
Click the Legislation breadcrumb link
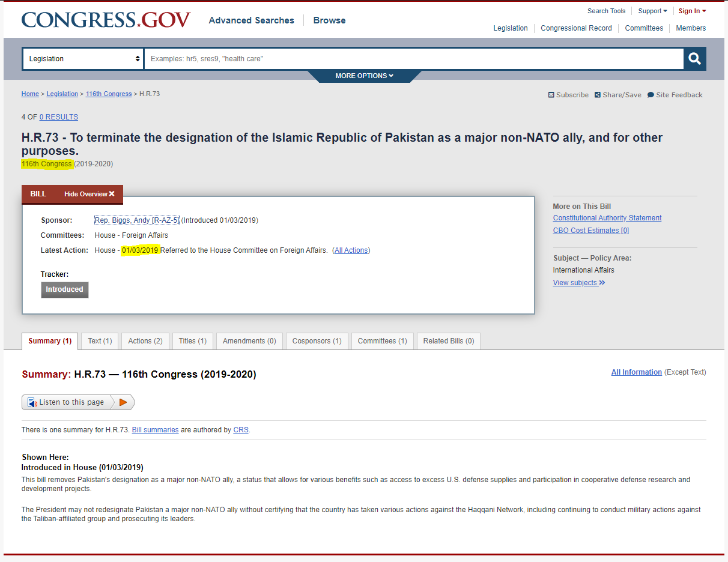point(62,94)
